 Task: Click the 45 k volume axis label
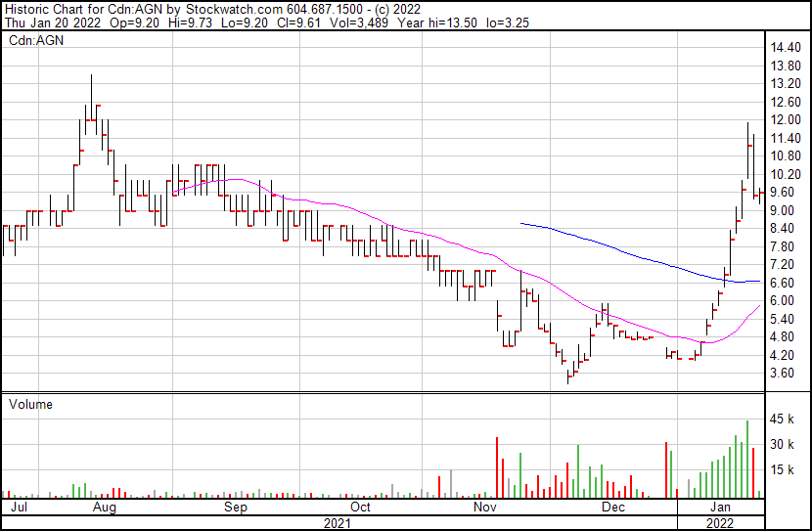[782, 420]
